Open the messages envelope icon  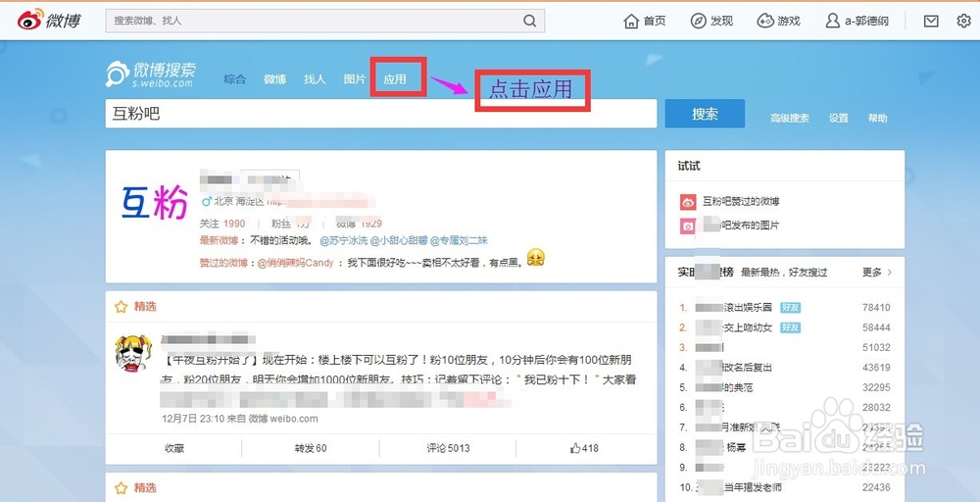click(x=931, y=21)
